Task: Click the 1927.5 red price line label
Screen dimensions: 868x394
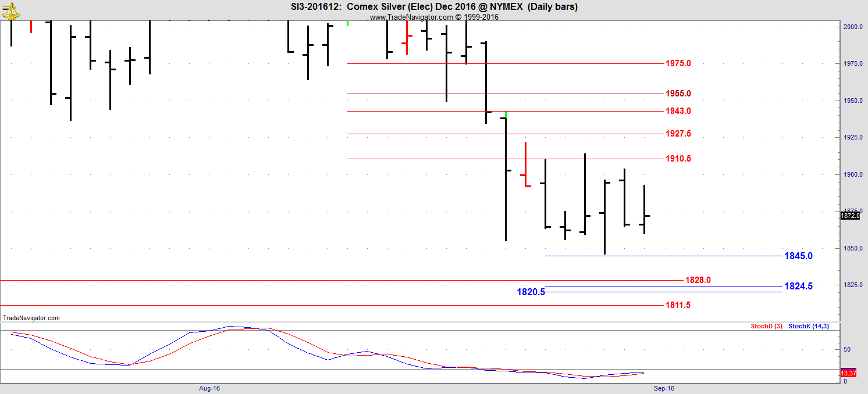Action: click(x=678, y=134)
